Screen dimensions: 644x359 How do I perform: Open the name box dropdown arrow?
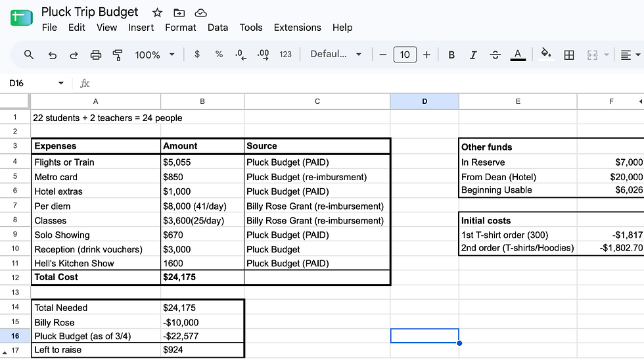(60, 83)
